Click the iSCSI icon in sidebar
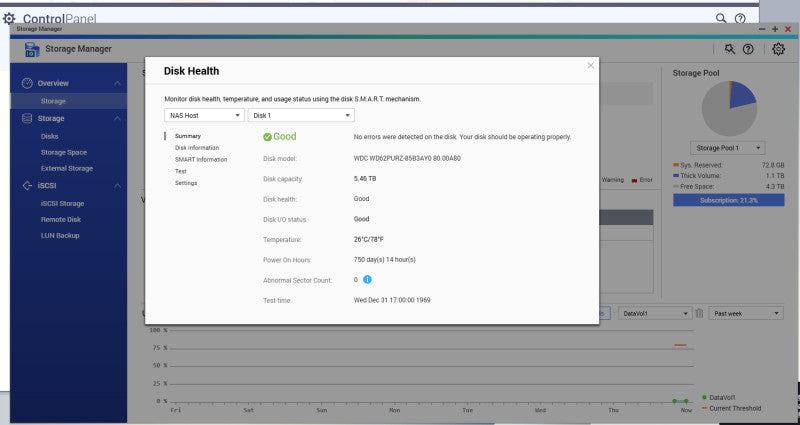 (27, 186)
